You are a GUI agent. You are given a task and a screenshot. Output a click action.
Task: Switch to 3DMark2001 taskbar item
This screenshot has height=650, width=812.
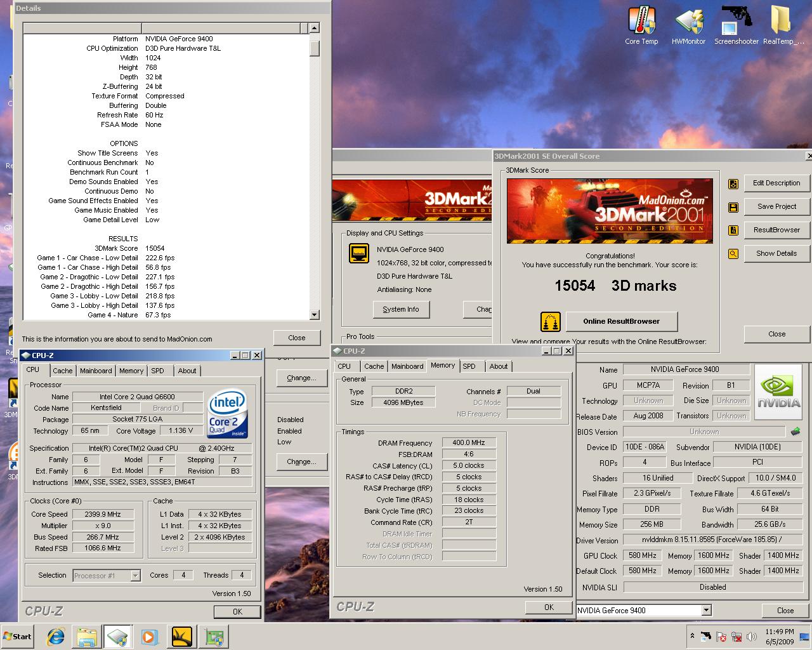(x=182, y=637)
